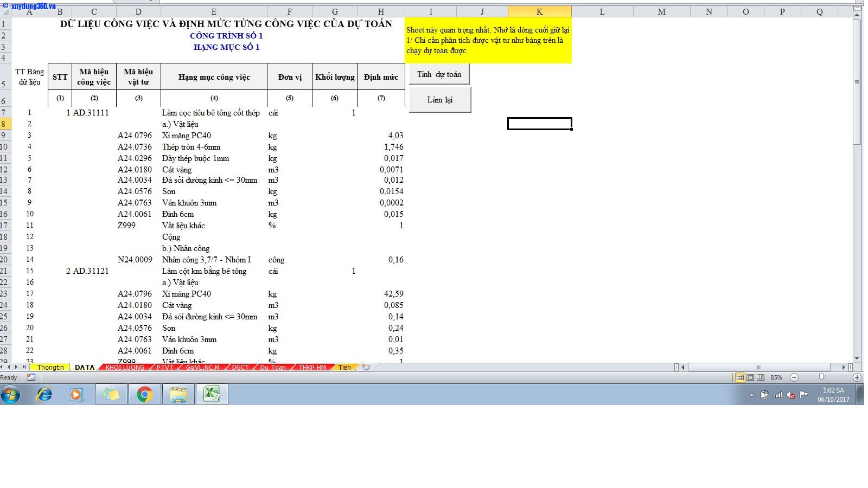Viewport: 868px width, 488px height.
Task: Open the Du Toan sheet tab
Action: [x=272, y=368]
